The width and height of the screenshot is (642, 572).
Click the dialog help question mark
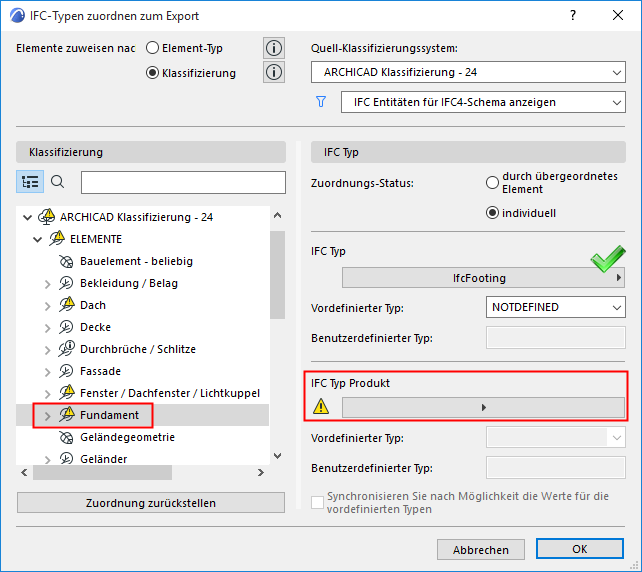pyautogui.click(x=573, y=16)
